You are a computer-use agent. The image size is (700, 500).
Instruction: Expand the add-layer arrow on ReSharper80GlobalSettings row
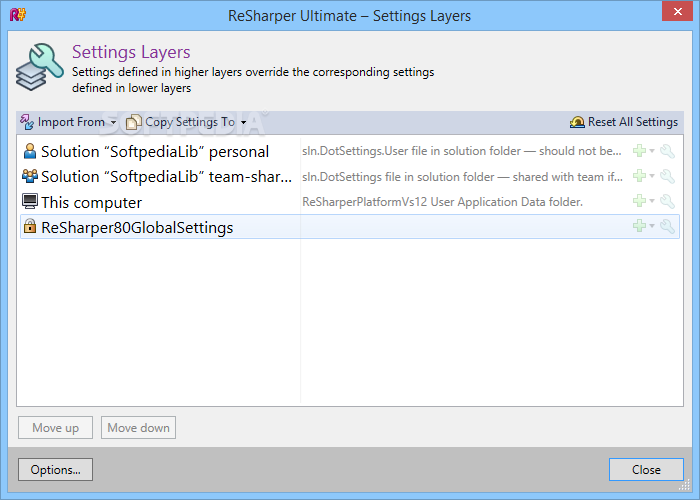point(652,226)
